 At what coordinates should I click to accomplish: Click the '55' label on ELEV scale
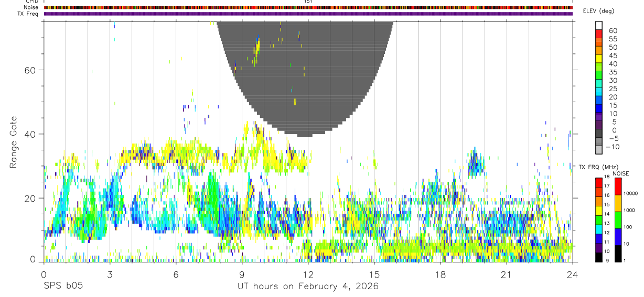(613, 39)
